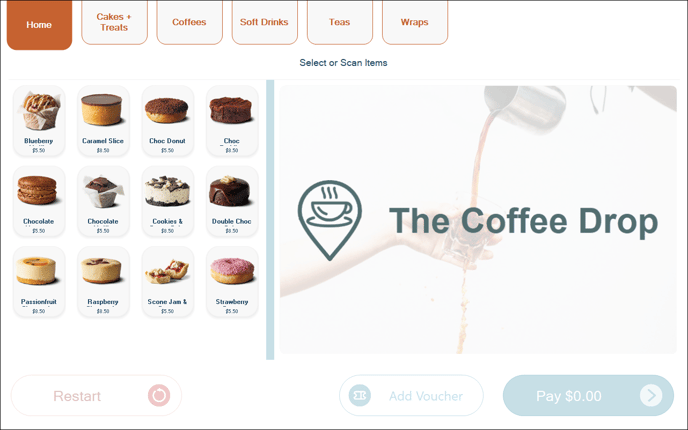
Task: Click the voucher ticket icon
Action: pyautogui.click(x=360, y=395)
